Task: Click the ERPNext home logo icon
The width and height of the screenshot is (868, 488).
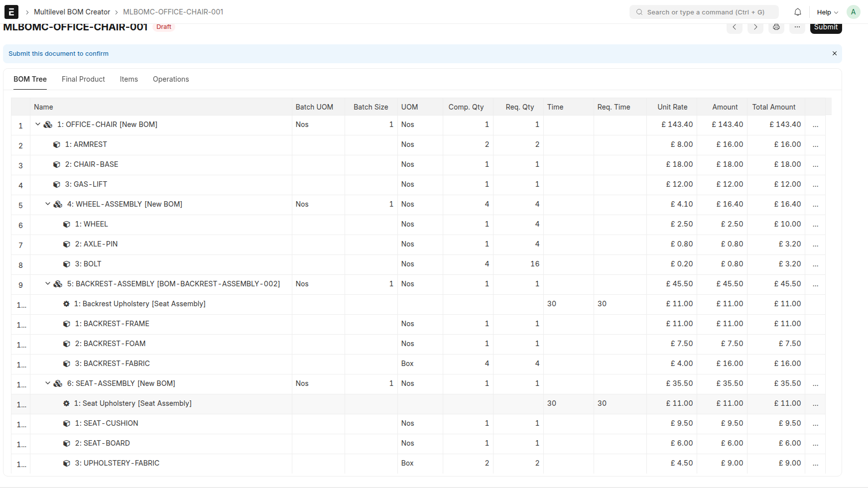Action: pyautogui.click(x=11, y=12)
